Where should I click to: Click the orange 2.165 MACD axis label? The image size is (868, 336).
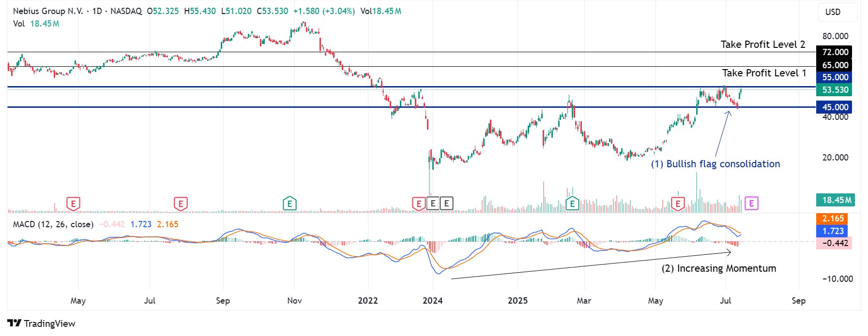[x=832, y=219]
